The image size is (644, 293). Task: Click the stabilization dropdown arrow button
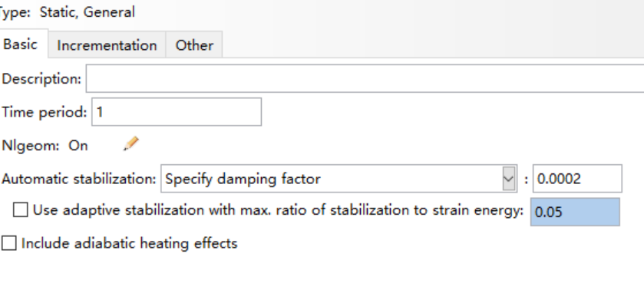pyautogui.click(x=509, y=179)
